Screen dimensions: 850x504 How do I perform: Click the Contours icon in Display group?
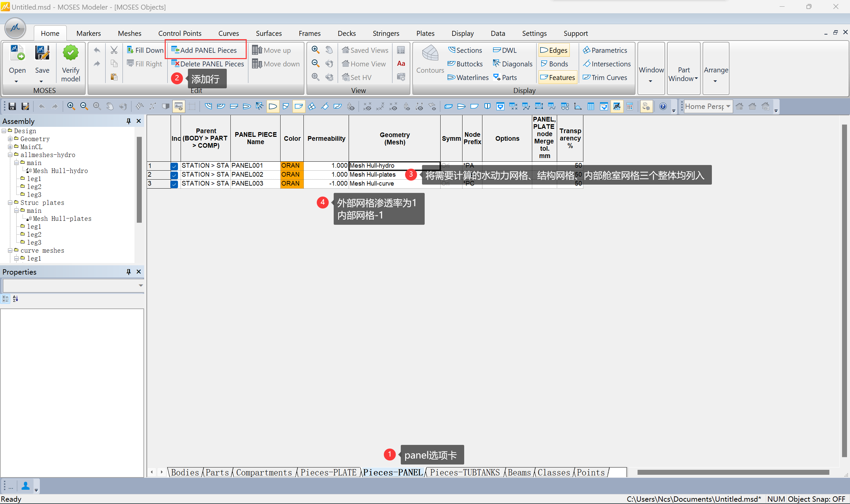coord(430,54)
